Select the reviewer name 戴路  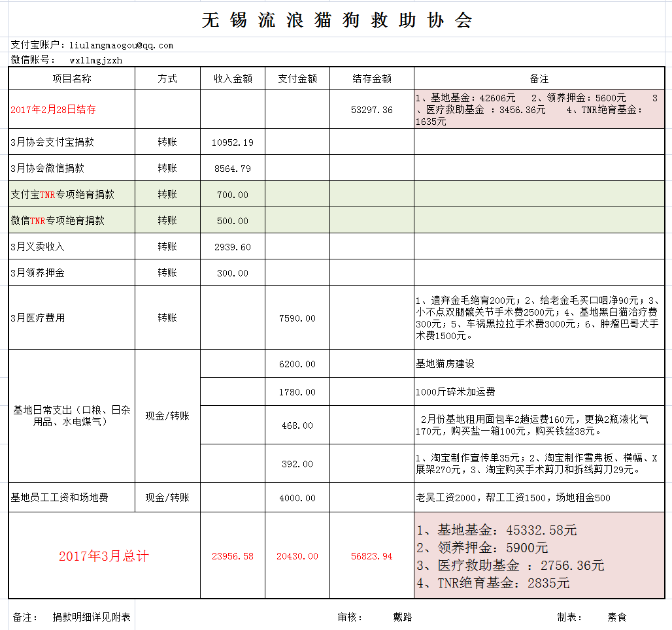(x=403, y=617)
